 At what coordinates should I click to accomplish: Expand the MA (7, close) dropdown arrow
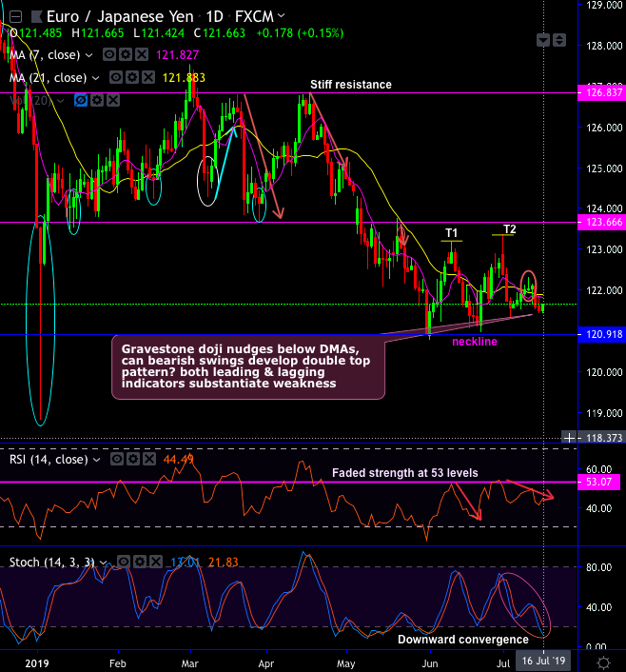89,55
